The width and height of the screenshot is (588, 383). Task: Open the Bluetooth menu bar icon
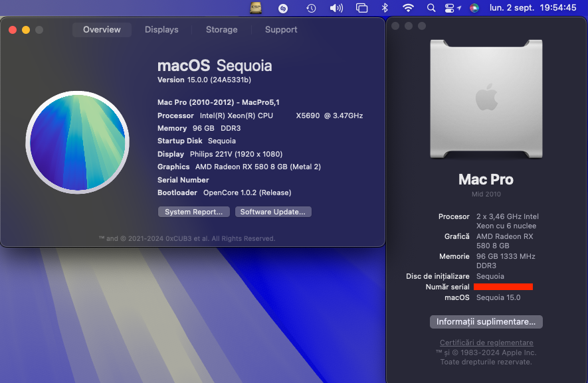[385, 8]
